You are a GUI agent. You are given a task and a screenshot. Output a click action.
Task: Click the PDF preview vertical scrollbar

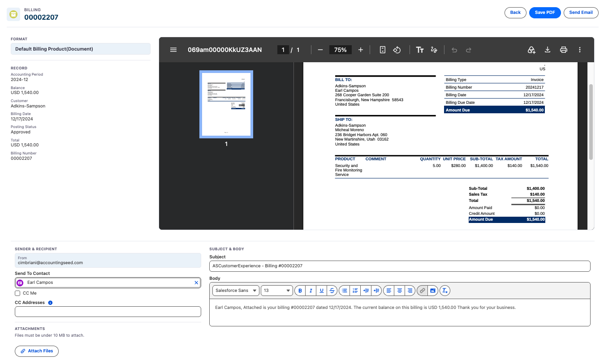[591, 122]
